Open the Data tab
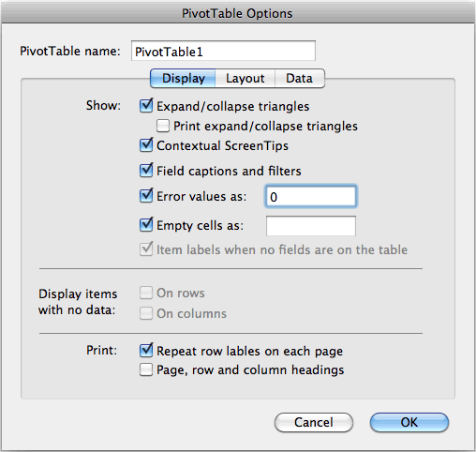 [x=300, y=78]
